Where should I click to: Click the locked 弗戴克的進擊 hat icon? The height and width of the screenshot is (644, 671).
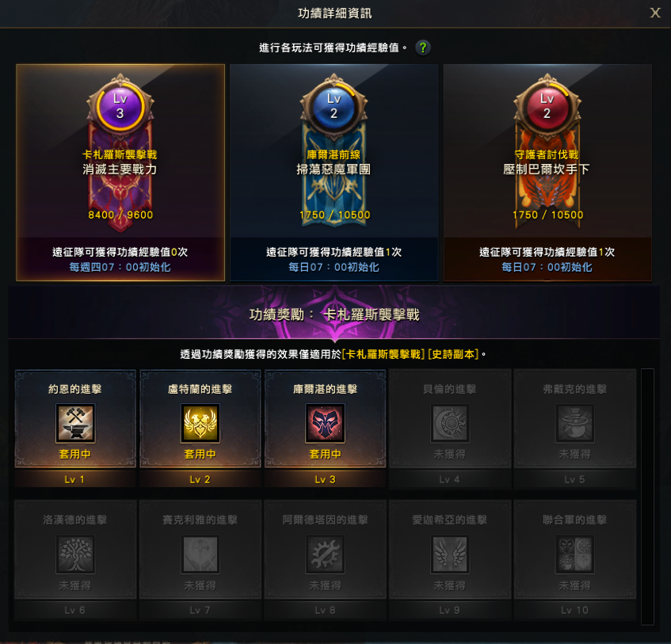click(x=574, y=423)
